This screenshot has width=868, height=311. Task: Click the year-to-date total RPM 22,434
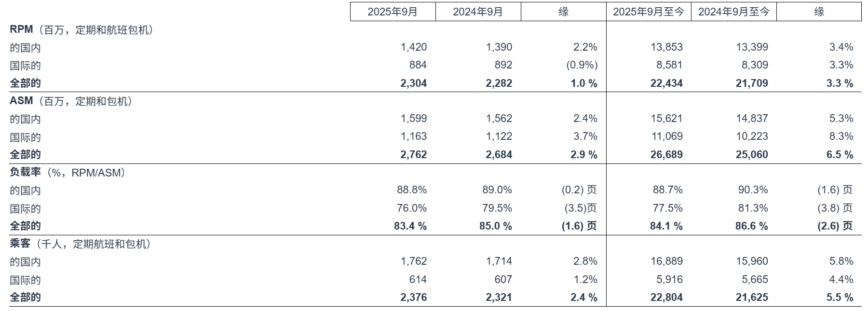coord(666,83)
